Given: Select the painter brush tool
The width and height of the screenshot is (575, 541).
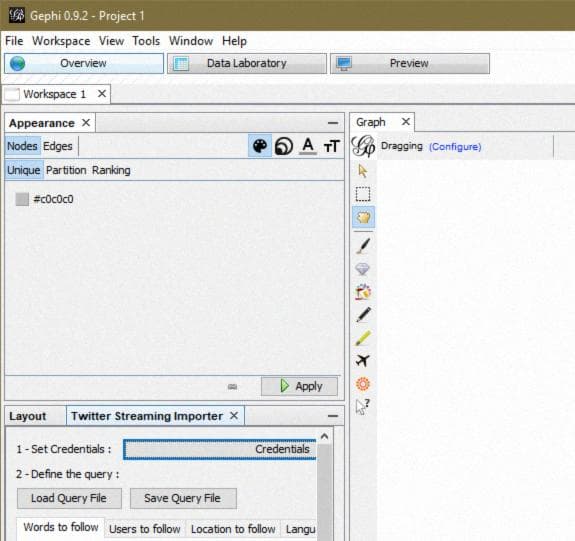Looking at the screenshot, I should 363,246.
